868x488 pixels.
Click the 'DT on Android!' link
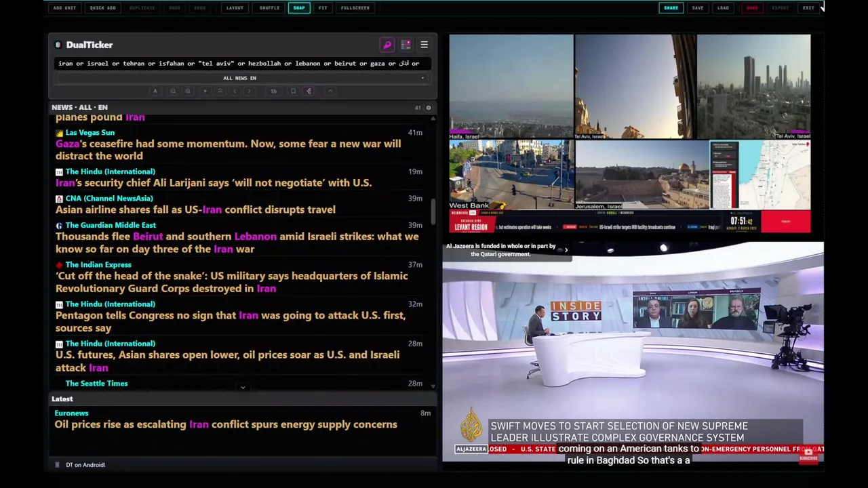[85, 465]
